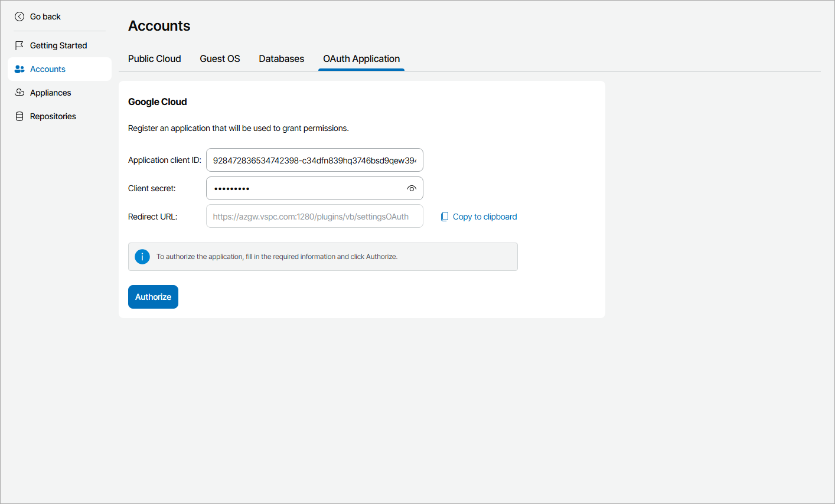Reveal the Client secret with the eye toggle
The image size is (835, 504).
tap(411, 188)
